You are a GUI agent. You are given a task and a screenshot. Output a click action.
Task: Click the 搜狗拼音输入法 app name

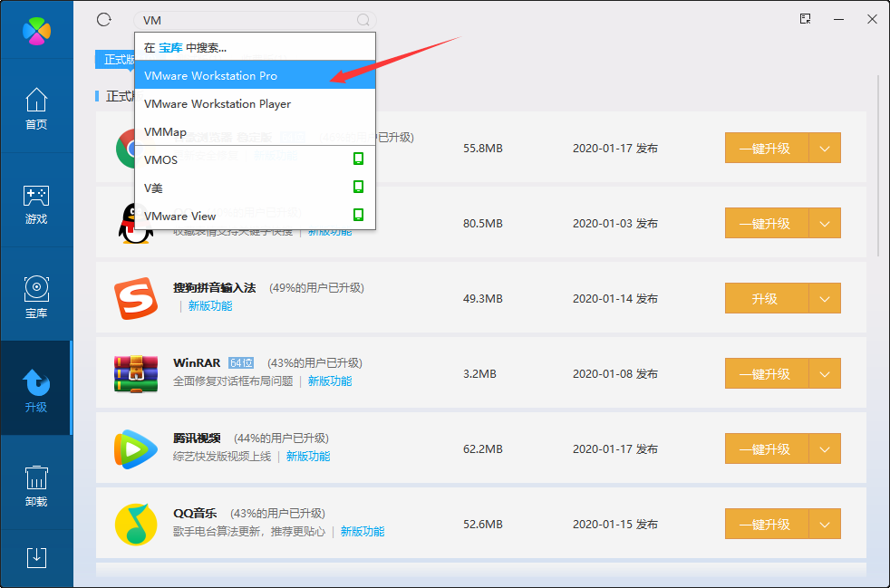[x=215, y=288]
